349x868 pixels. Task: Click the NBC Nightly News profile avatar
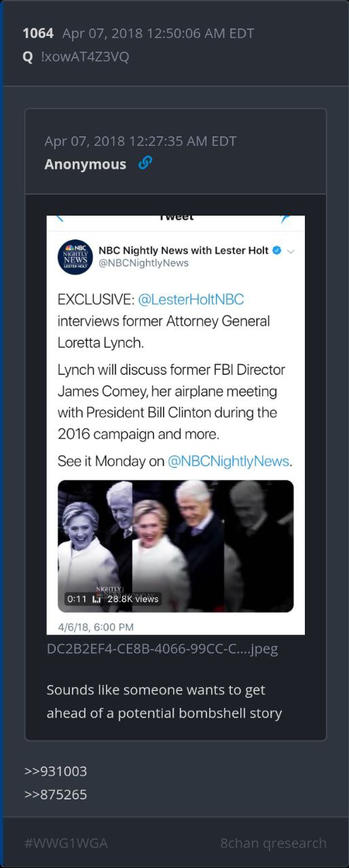pyautogui.click(x=75, y=257)
